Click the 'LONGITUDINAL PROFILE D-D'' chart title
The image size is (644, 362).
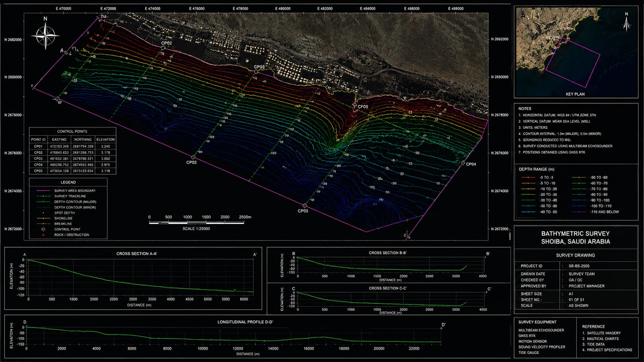[x=245, y=322]
